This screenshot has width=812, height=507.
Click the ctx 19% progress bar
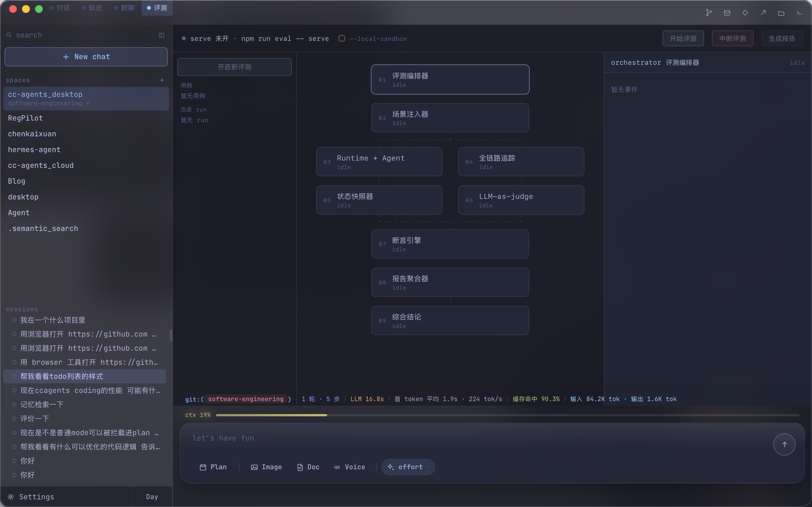click(507, 415)
